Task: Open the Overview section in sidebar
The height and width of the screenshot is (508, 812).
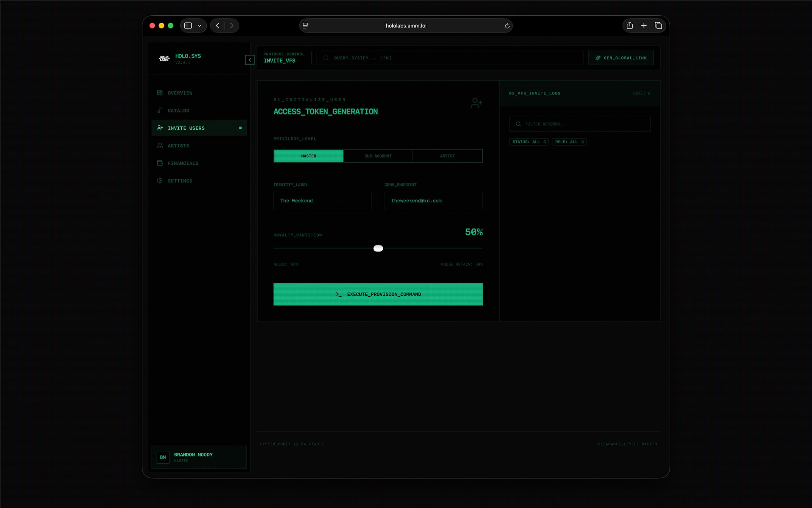Action: click(x=160, y=93)
